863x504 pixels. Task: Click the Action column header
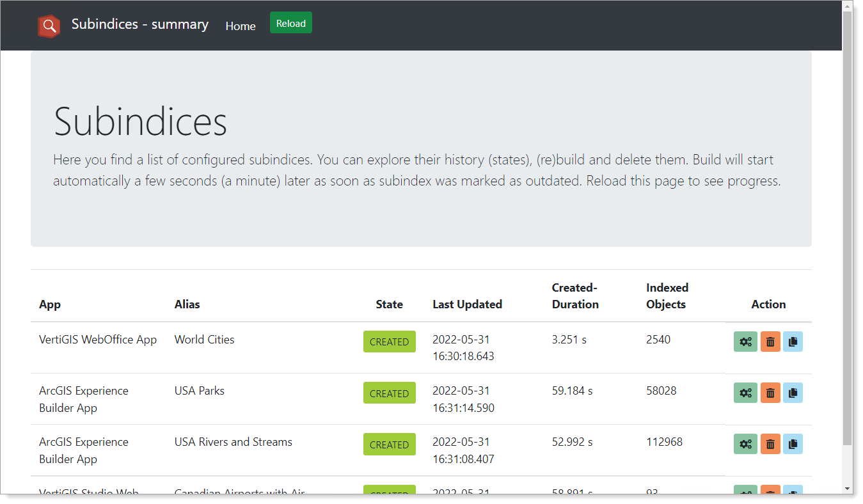click(x=768, y=304)
